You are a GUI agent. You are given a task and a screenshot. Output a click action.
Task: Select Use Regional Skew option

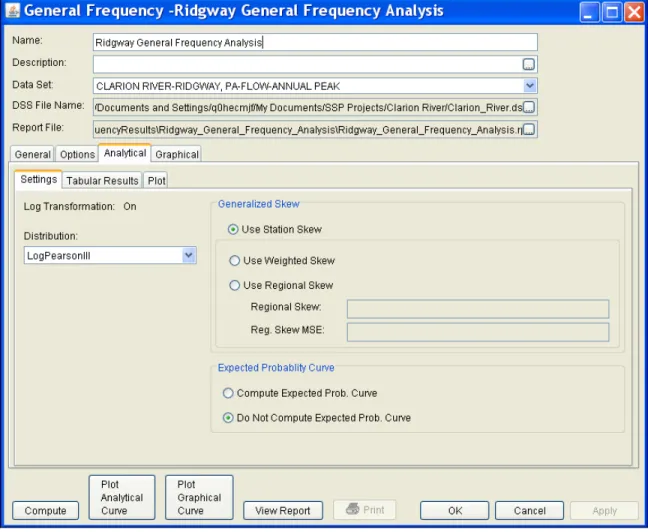click(281, 286)
